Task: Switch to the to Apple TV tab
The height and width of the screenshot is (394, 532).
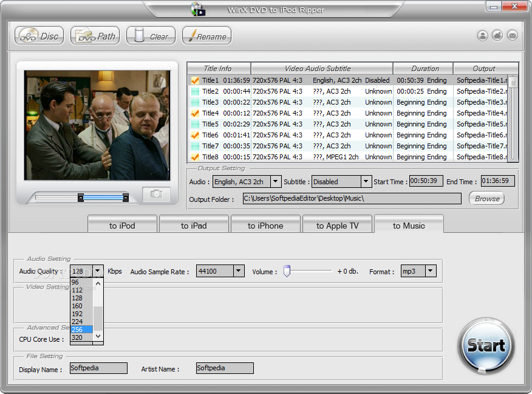Action: pyautogui.click(x=337, y=224)
